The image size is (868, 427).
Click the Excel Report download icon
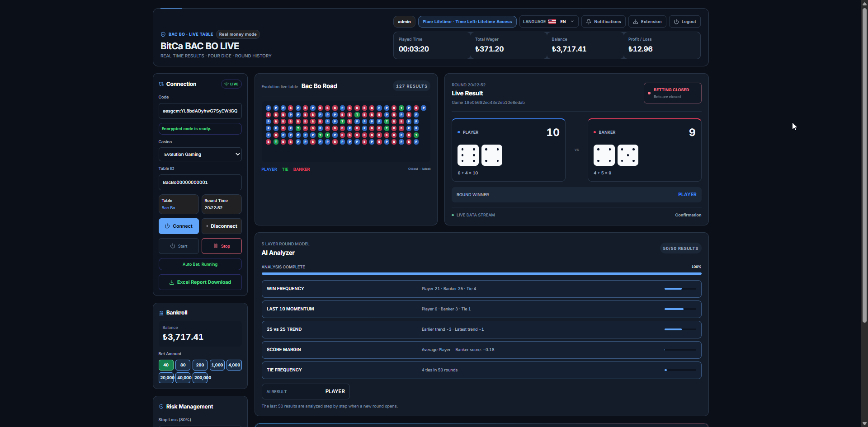click(x=172, y=282)
